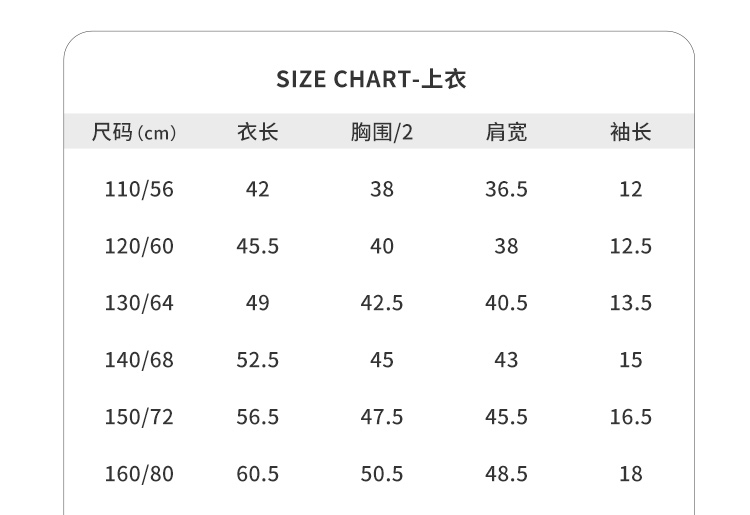Screen dimensions: 750x515
Task: Select the 袖长 value 16.5
Action: point(630,417)
